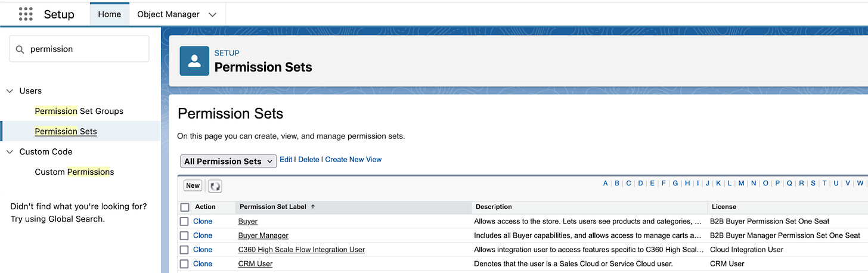Check the box for the CRM User row
This screenshot has width=868, height=273.
[x=185, y=263]
